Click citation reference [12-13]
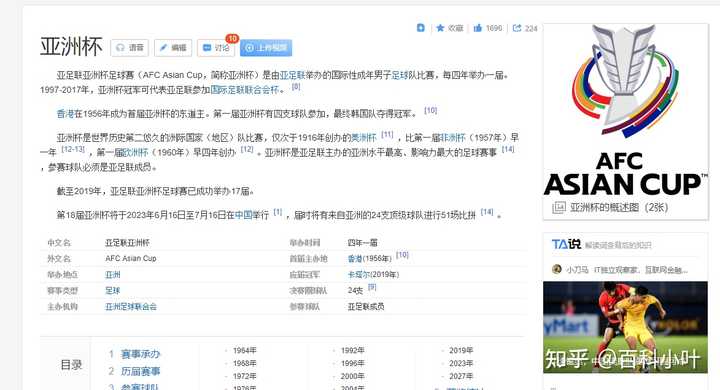720x390 pixels. pyautogui.click(x=73, y=149)
